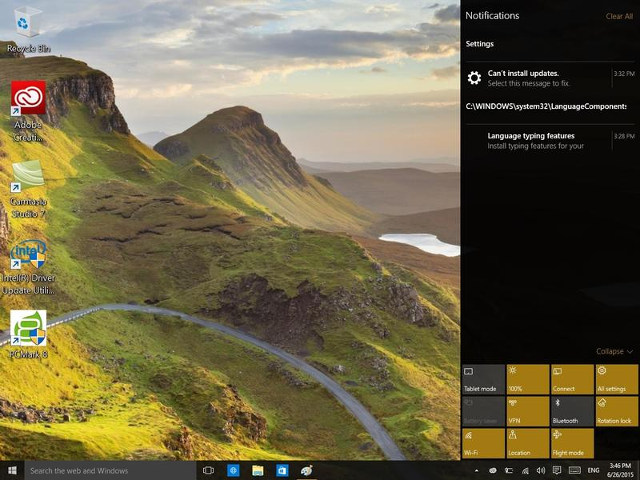Image resolution: width=640 pixels, height=480 pixels.
Task: Click the Task View taskbar icon
Action: [x=208, y=470]
